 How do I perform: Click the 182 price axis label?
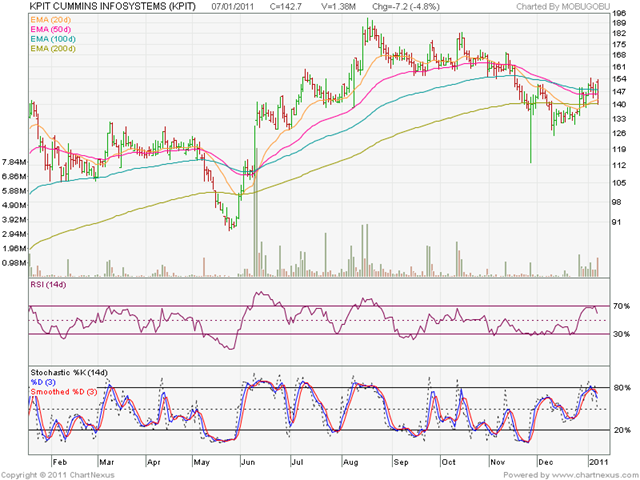tap(619, 33)
